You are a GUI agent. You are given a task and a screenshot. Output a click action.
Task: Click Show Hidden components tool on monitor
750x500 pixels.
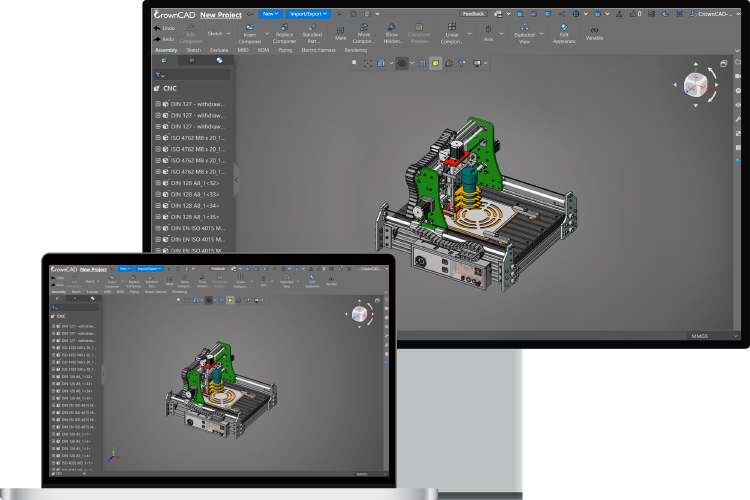click(392, 33)
